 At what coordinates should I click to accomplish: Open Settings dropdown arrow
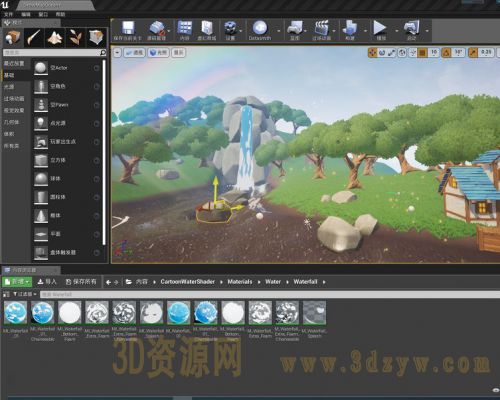[241, 30]
